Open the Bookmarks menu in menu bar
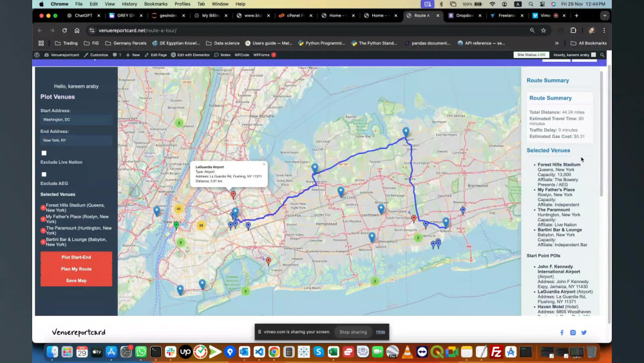This screenshot has width=644, height=363. pyautogui.click(x=156, y=4)
